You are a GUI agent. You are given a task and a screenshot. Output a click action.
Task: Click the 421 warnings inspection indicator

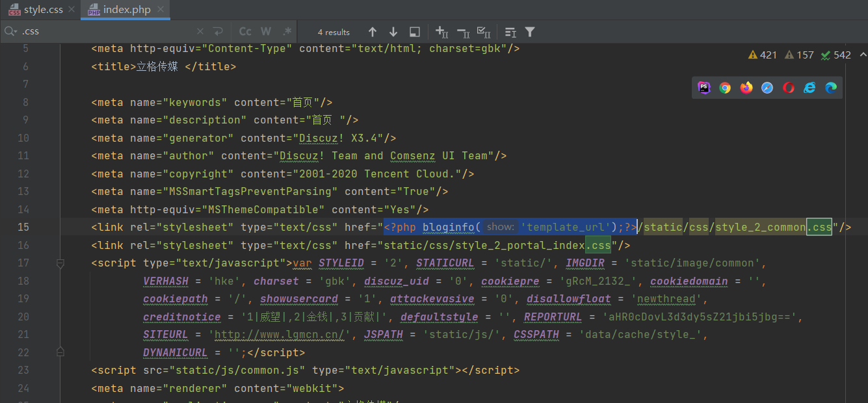tap(763, 55)
